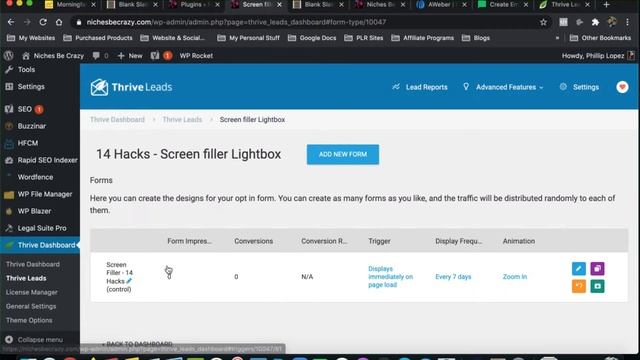Click the Yoast SEO notification in admin bar

161,56
